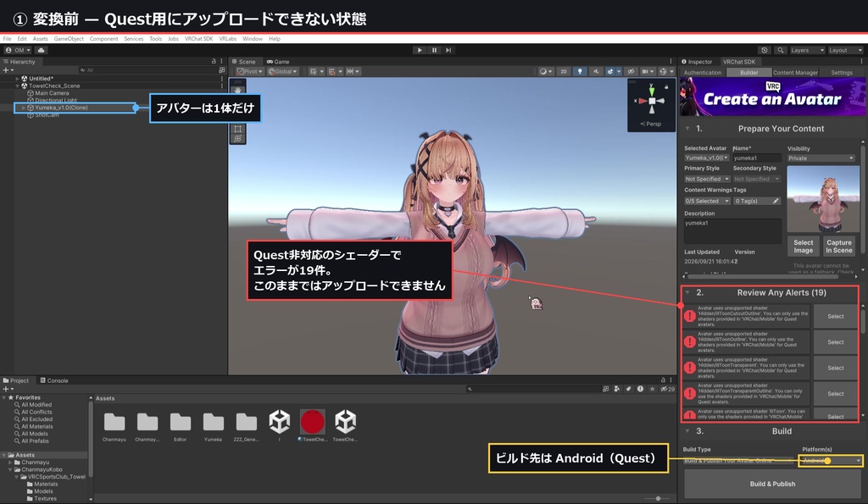Switch to the Inspector tab

coord(697,61)
